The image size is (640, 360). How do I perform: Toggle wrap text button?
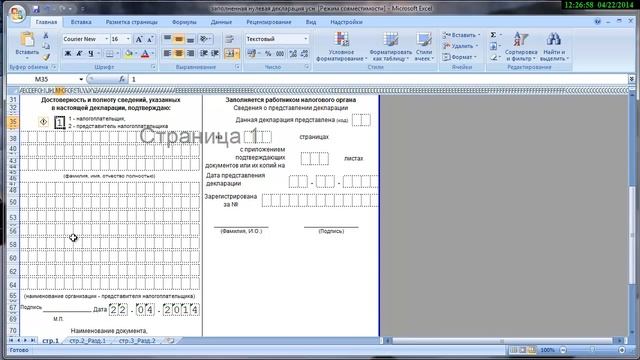229,39
